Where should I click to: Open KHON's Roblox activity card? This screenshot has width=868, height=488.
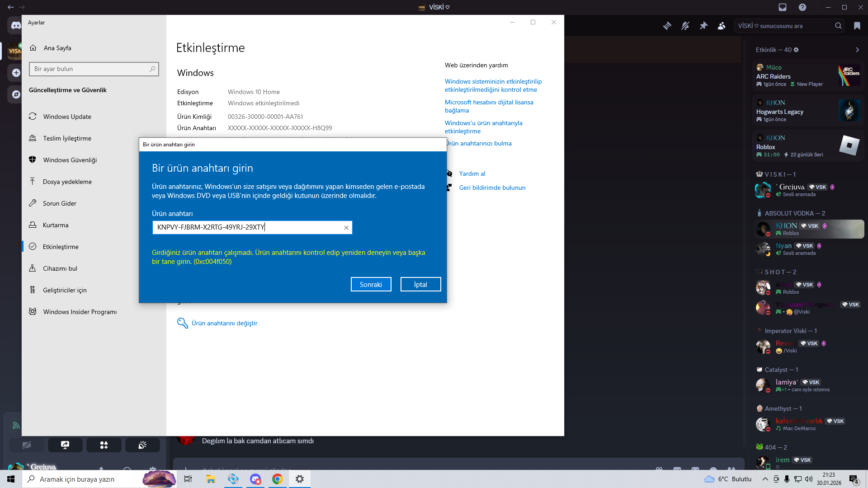808,145
